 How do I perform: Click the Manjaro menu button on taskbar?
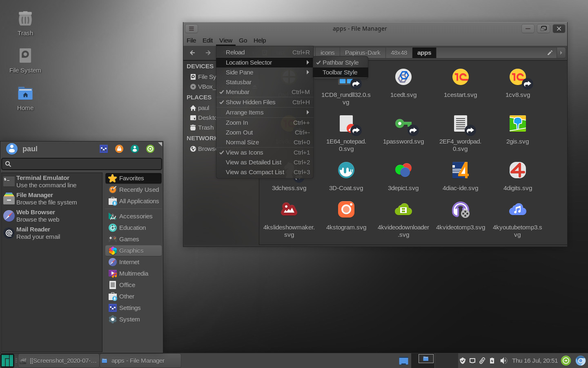click(7, 361)
